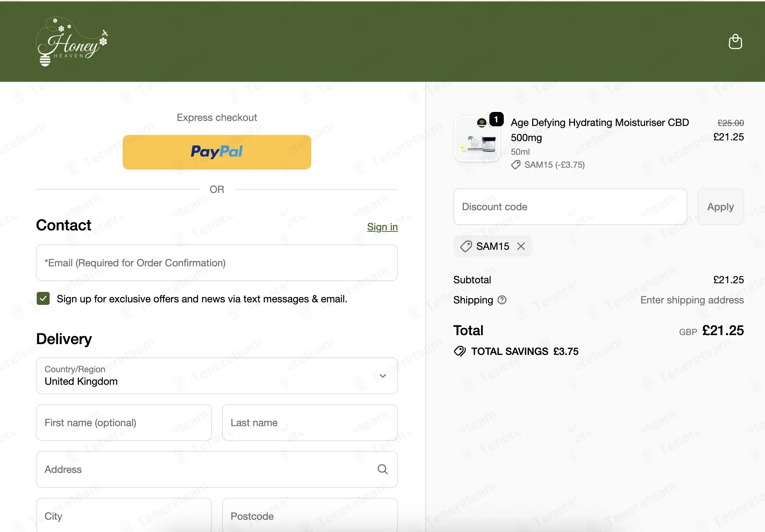Click the Discount code input
The width and height of the screenshot is (765, 532).
pos(570,207)
